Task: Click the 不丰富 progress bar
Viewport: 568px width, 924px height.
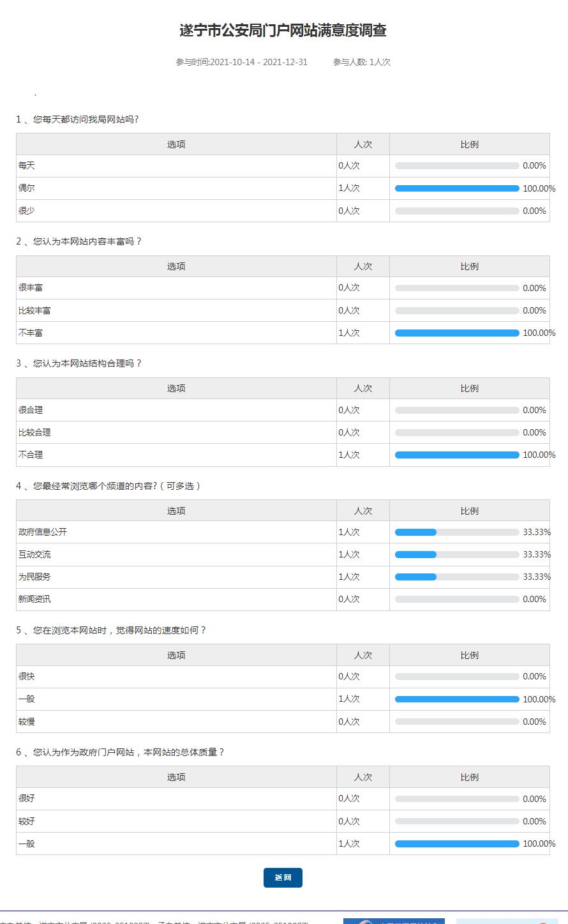Action: click(457, 333)
